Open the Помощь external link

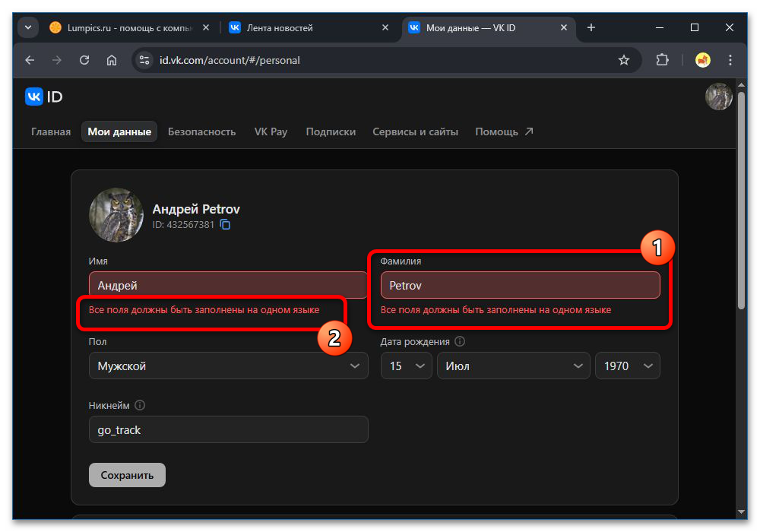click(504, 131)
